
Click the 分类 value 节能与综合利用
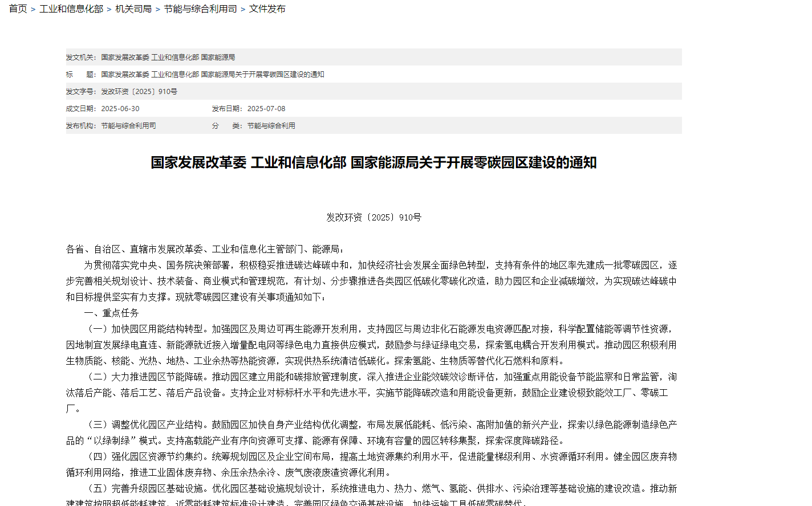[271, 126]
